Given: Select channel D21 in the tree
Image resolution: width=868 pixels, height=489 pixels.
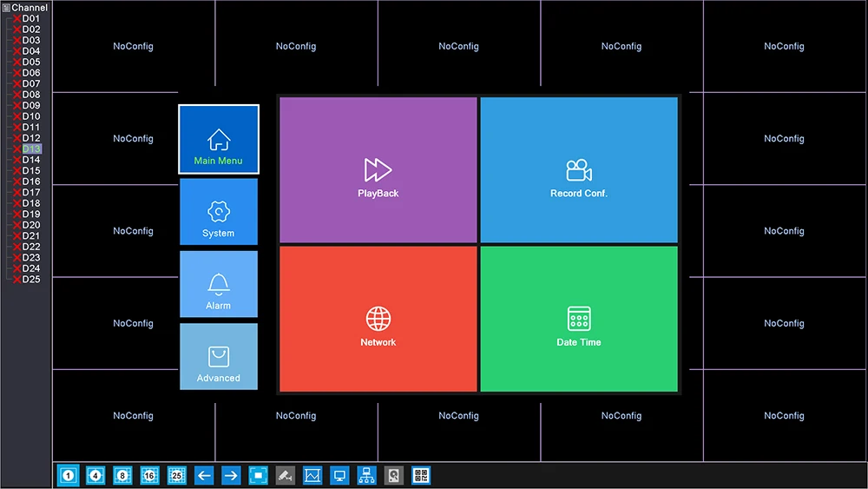Looking at the screenshot, I should point(31,236).
